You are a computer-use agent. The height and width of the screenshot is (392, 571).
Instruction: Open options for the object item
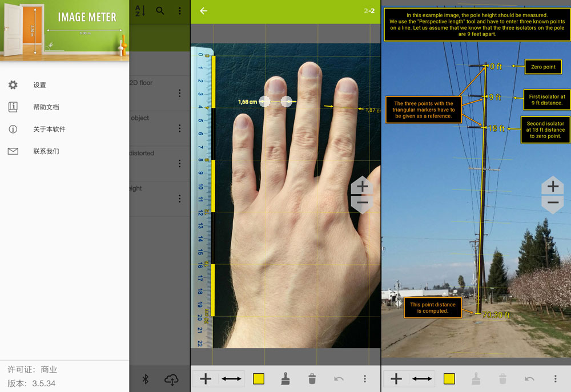pyautogui.click(x=179, y=128)
